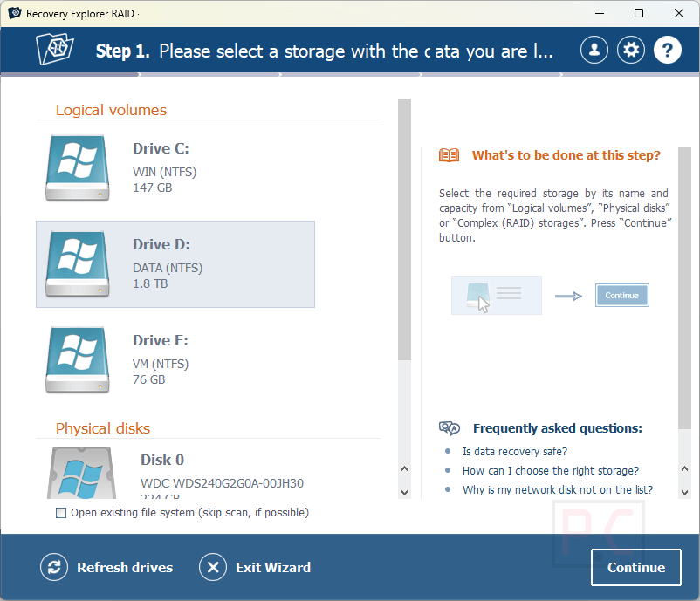Click the 'Drive E:' title text
This screenshot has height=601, width=700.
[161, 340]
